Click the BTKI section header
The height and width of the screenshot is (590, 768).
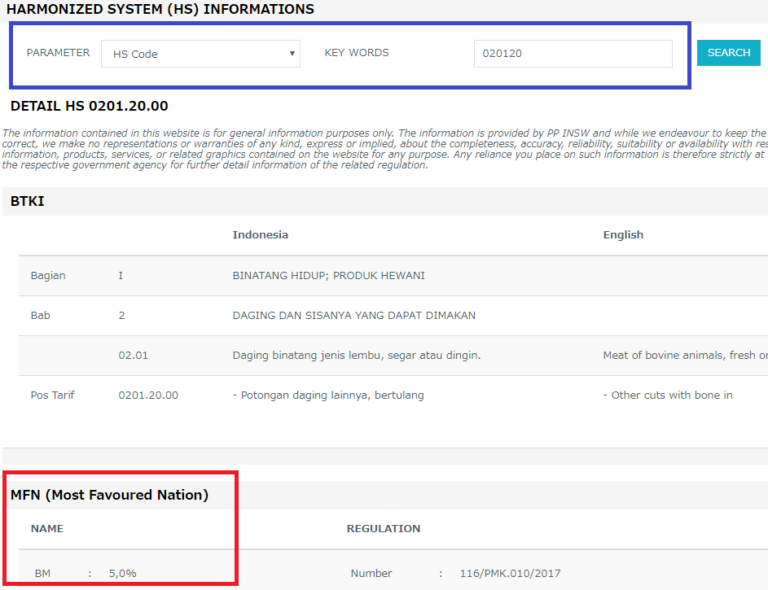pos(27,201)
